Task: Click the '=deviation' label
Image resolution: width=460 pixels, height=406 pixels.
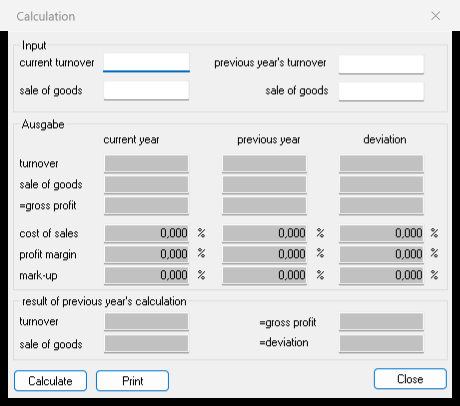Action: pyautogui.click(x=284, y=343)
